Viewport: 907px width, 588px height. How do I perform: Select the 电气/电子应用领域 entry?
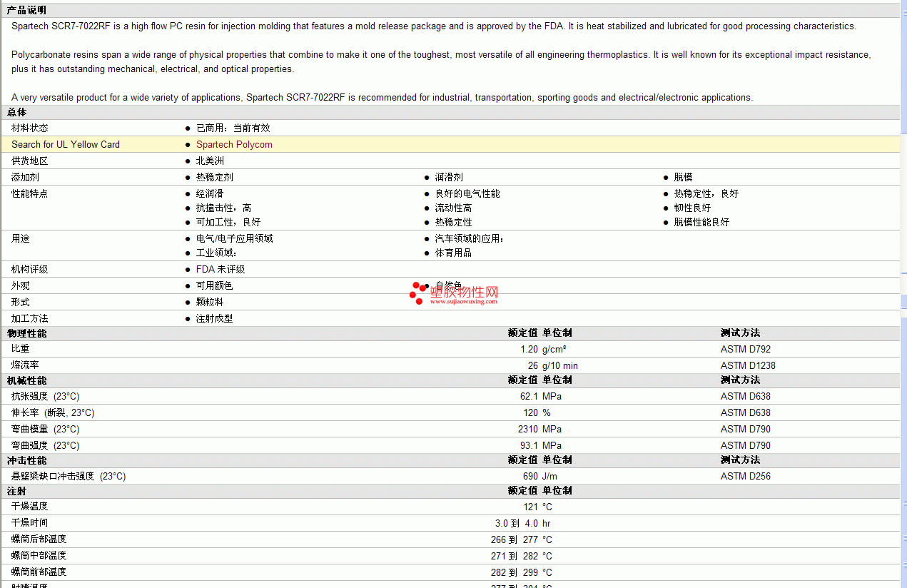[x=235, y=238]
